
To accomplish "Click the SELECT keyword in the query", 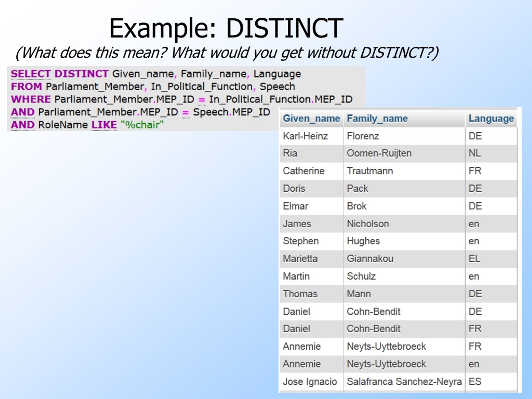I will [x=31, y=74].
